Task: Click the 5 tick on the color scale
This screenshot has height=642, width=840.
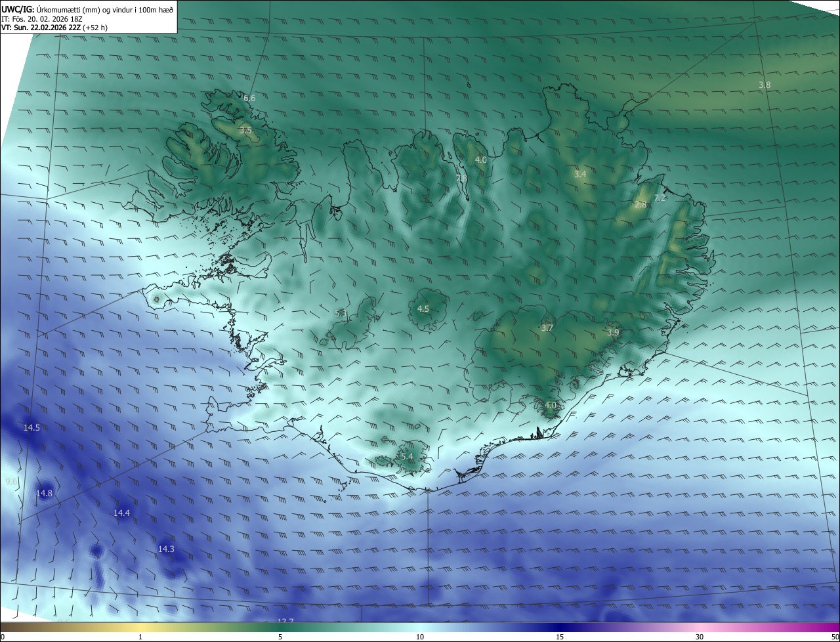Action: 280,637
